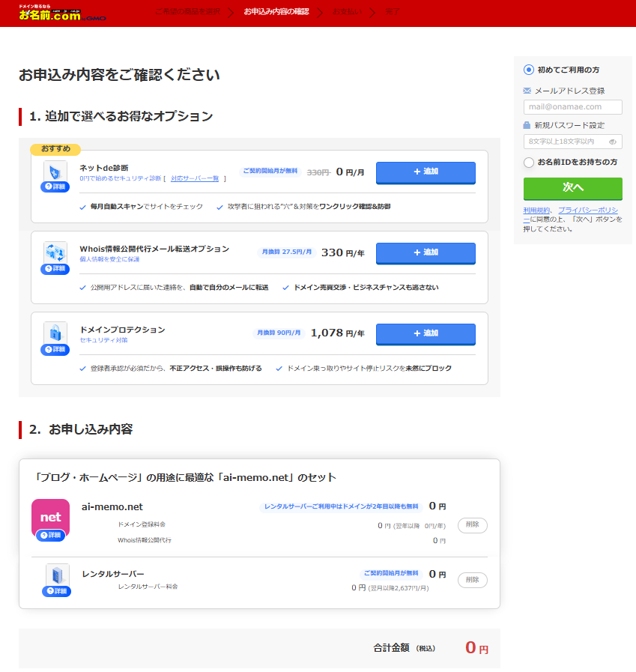Viewport: 636px width, 672px height.
Task: Click the レンタルサーバー server icon
Action: 57,575
